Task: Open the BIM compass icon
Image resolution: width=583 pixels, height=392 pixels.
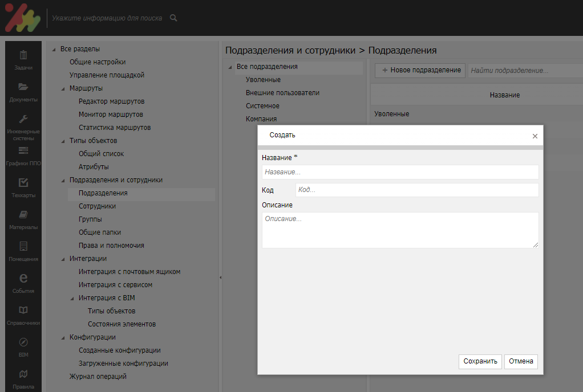Action: [23, 342]
